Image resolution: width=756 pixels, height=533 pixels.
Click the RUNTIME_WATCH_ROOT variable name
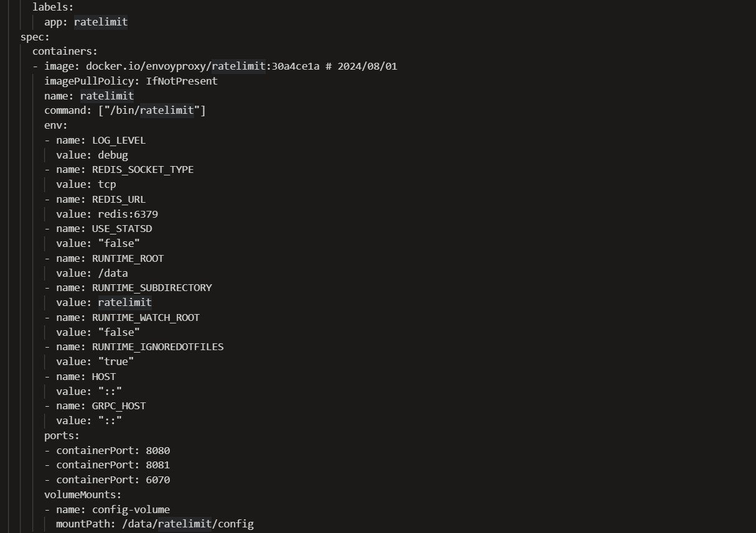[x=146, y=317]
